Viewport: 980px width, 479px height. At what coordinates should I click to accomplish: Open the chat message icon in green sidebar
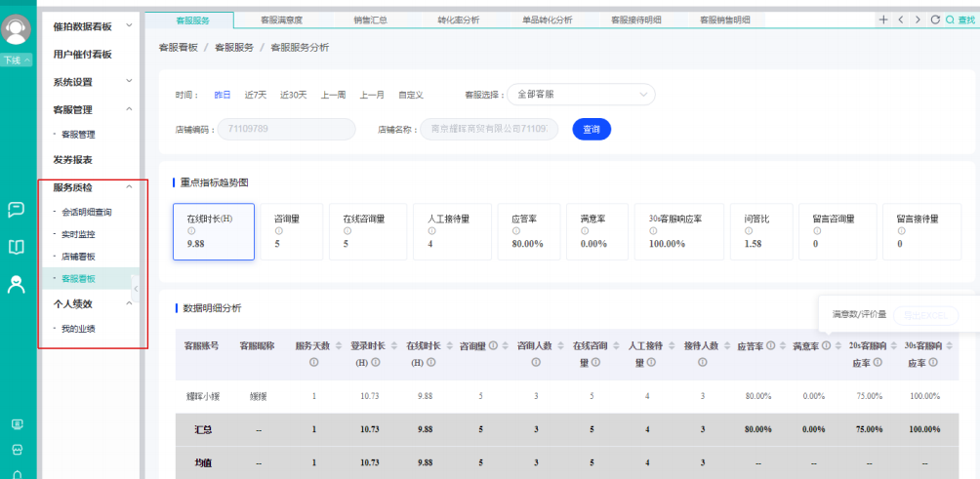(17, 209)
